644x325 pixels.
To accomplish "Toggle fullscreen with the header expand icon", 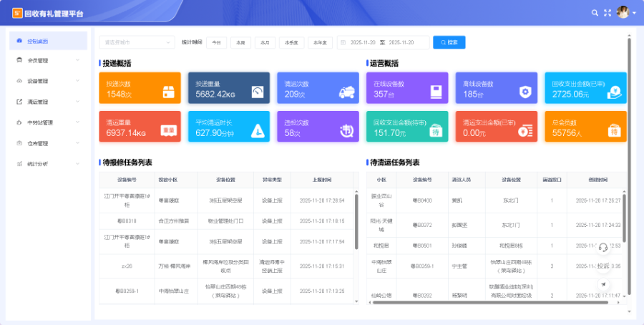I will pos(608,13).
